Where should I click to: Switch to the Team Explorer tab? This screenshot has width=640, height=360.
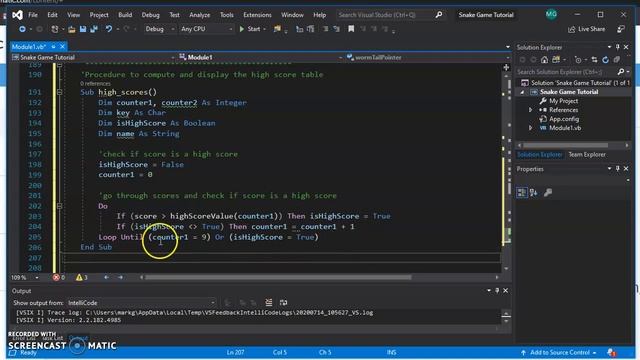tap(587, 155)
